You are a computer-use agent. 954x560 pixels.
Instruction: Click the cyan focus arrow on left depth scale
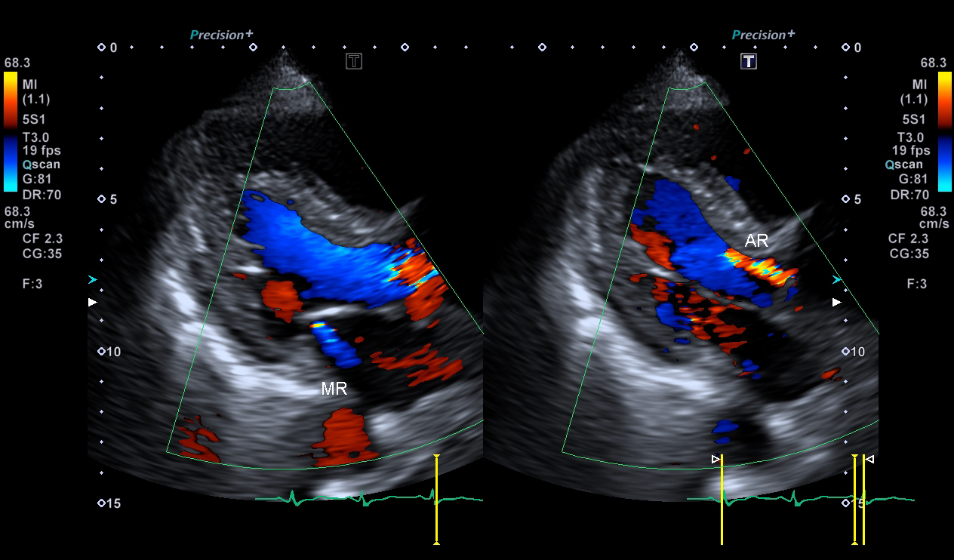click(92, 280)
